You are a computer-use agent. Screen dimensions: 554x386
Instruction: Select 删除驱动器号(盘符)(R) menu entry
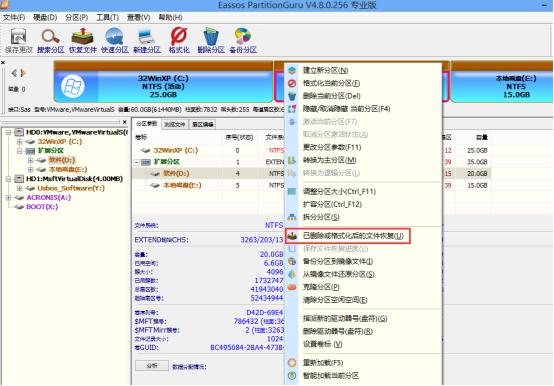(x=363, y=331)
